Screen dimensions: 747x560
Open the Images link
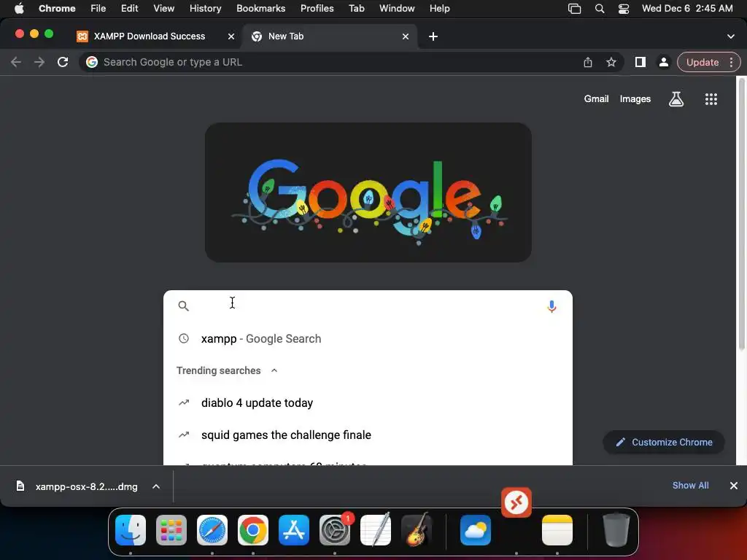[x=635, y=99]
